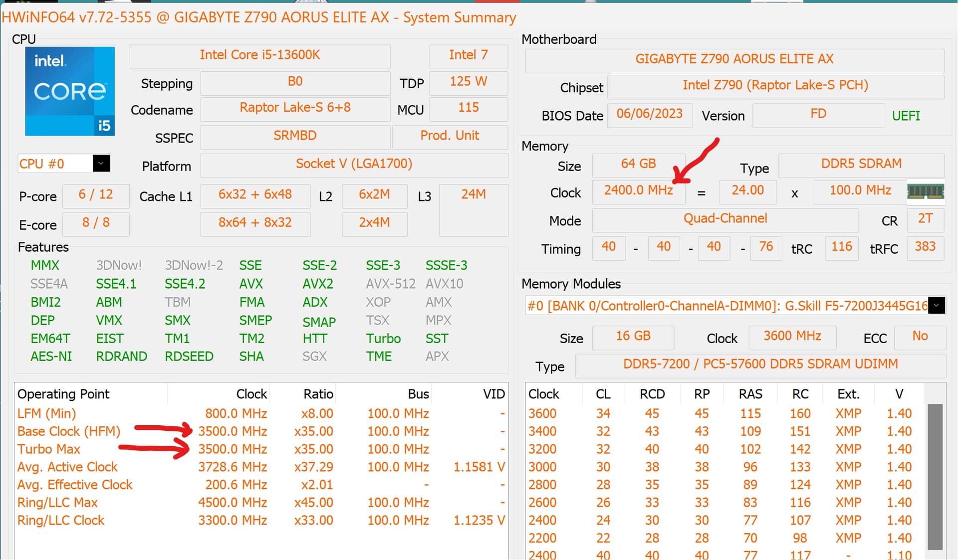Expand the Memory Modules list
The width and height of the screenshot is (958, 560).
937,306
